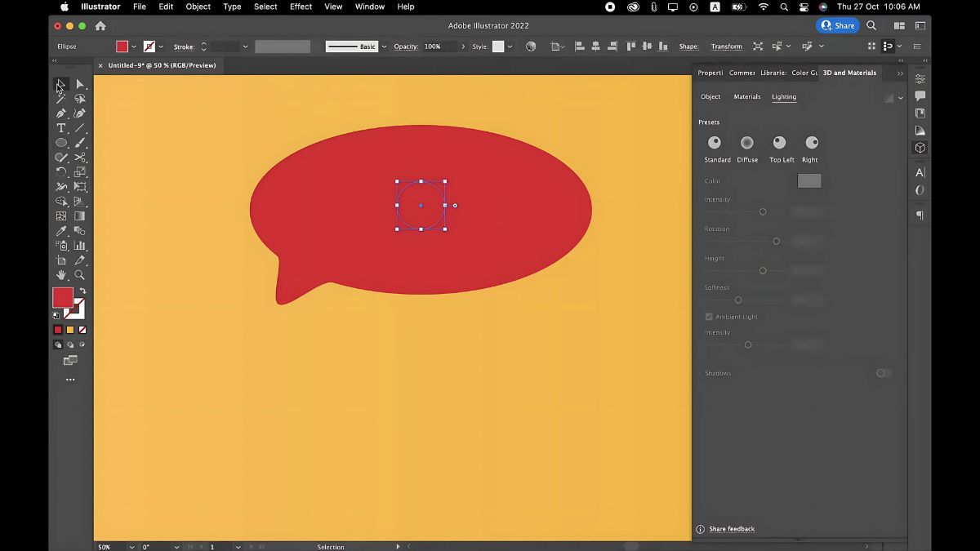Click the Home icon
This screenshot has height=551, width=980.
(100, 26)
